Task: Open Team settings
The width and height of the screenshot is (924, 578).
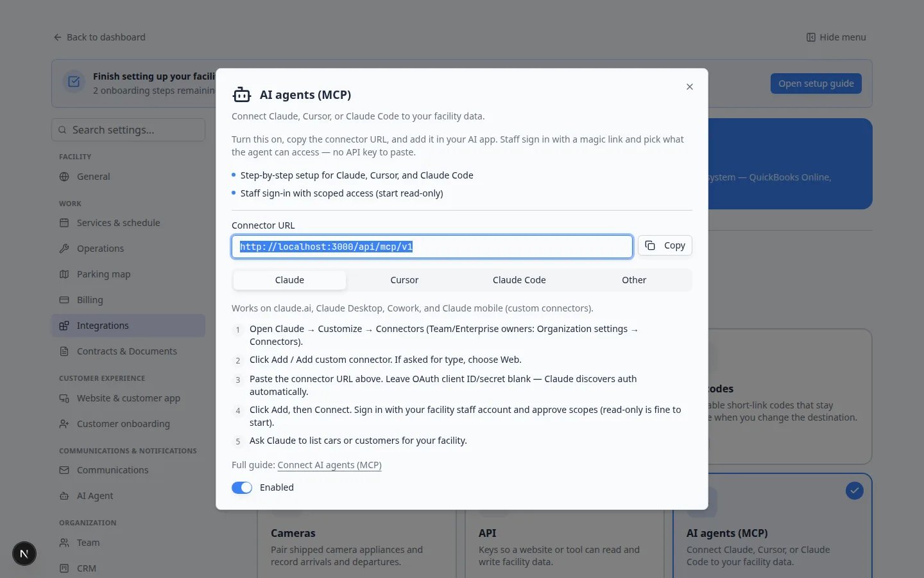Action: (128, 543)
